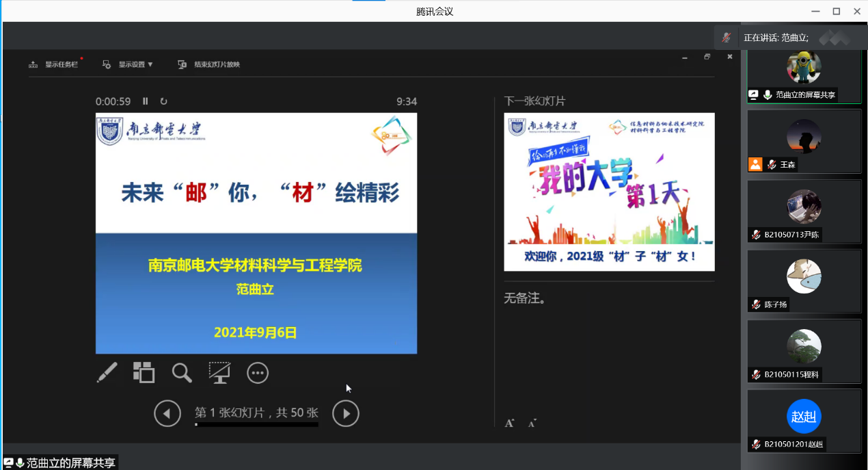Click the magnifier zoom into slide icon

(x=182, y=373)
